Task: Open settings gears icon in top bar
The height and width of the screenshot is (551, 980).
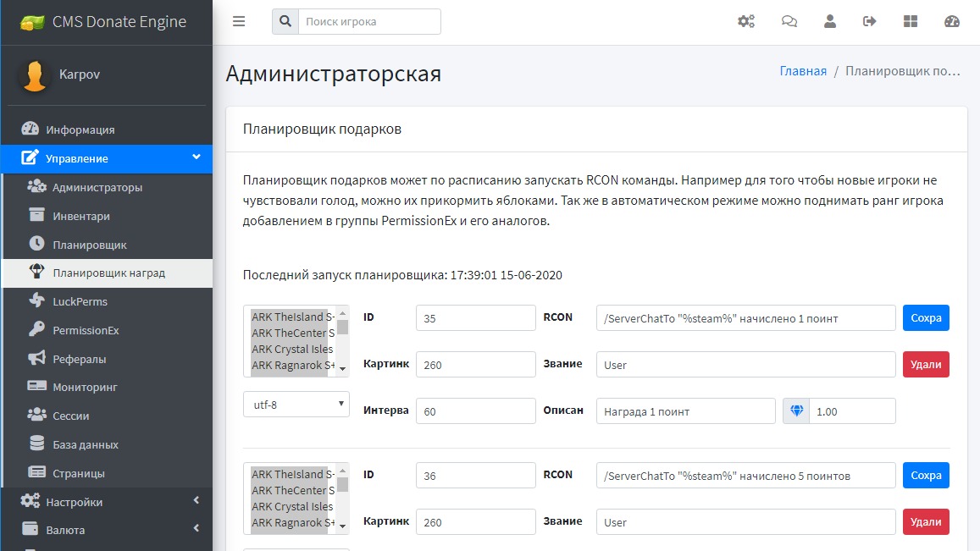Action: tap(746, 22)
